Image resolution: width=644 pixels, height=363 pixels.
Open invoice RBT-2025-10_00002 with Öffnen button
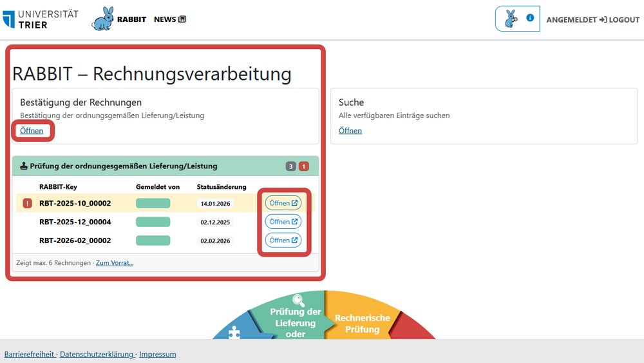[283, 203]
